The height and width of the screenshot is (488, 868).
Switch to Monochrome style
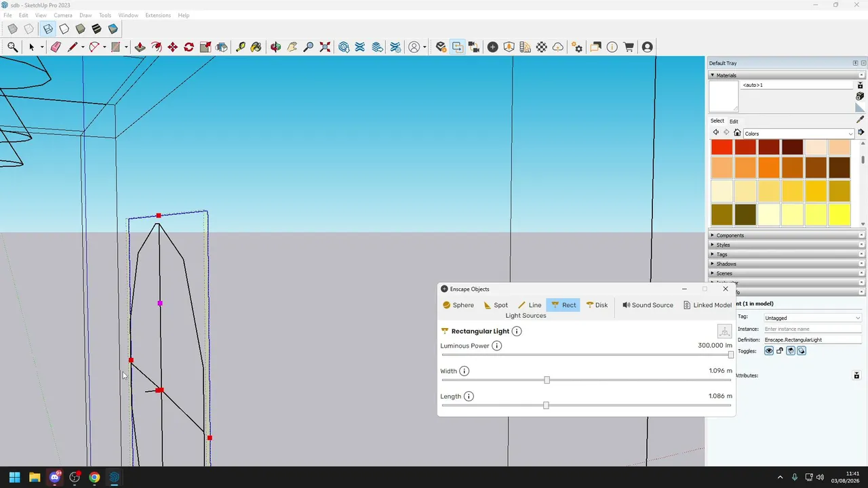(x=96, y=29)
